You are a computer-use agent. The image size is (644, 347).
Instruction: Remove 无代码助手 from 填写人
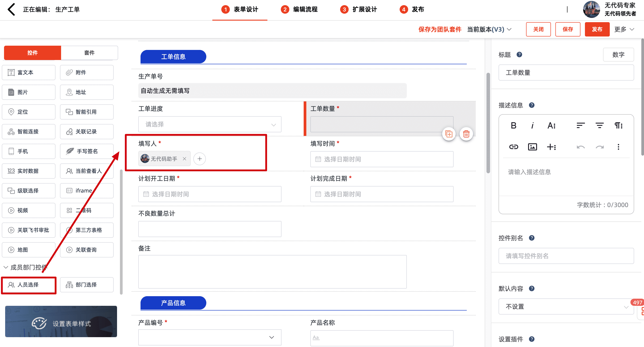pos(185,159)
